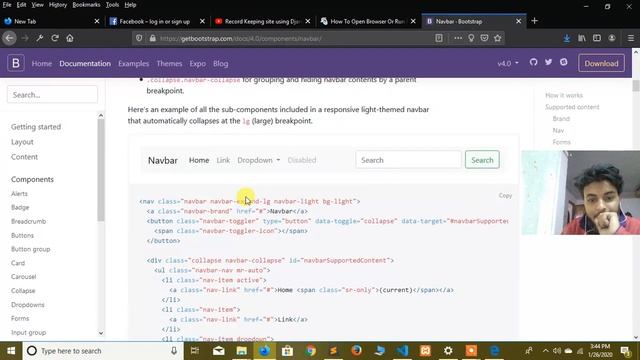640x360 pixels.
Task: Open the Bootstrap GitHub icon
Action: [533, 62]
